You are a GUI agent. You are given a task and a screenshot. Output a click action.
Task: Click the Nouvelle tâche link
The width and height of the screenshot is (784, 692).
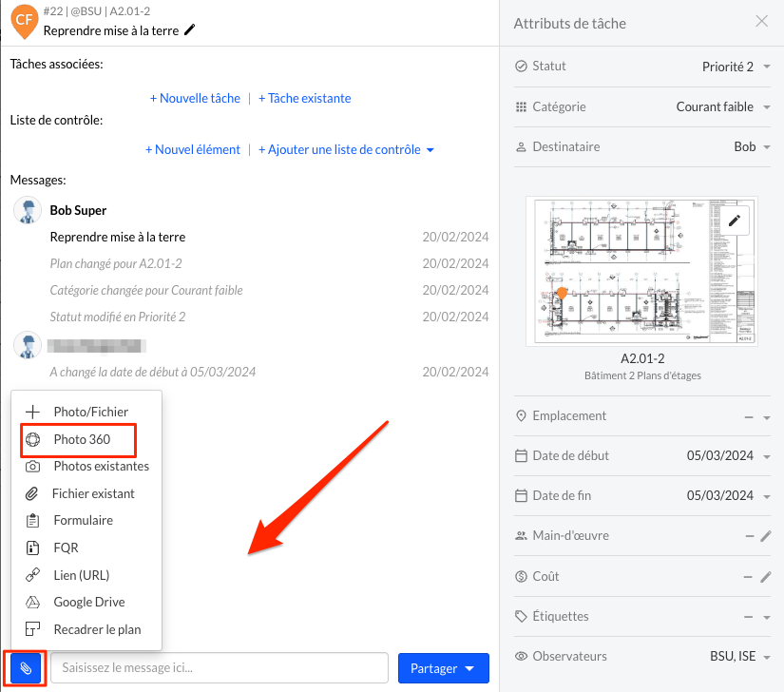tap(195, 98)
